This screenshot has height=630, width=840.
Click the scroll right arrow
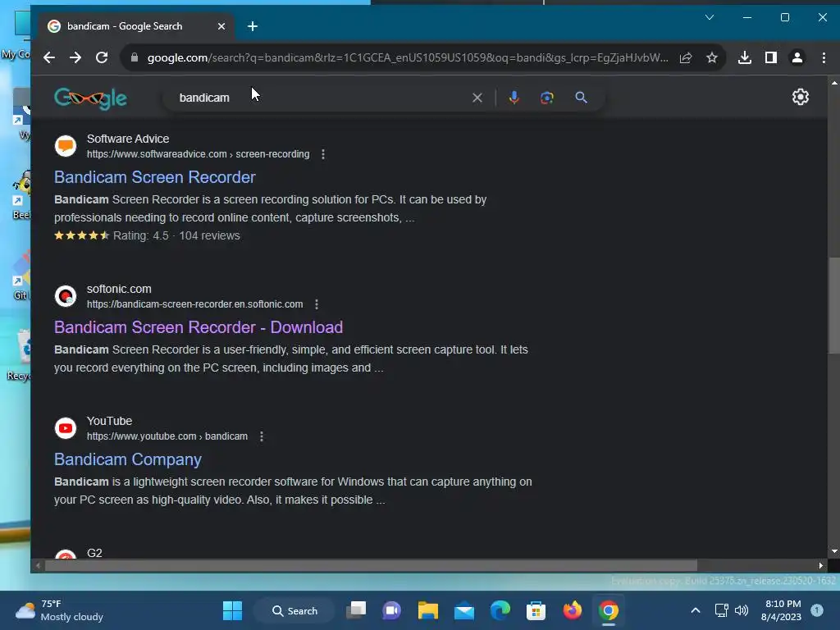820,566
